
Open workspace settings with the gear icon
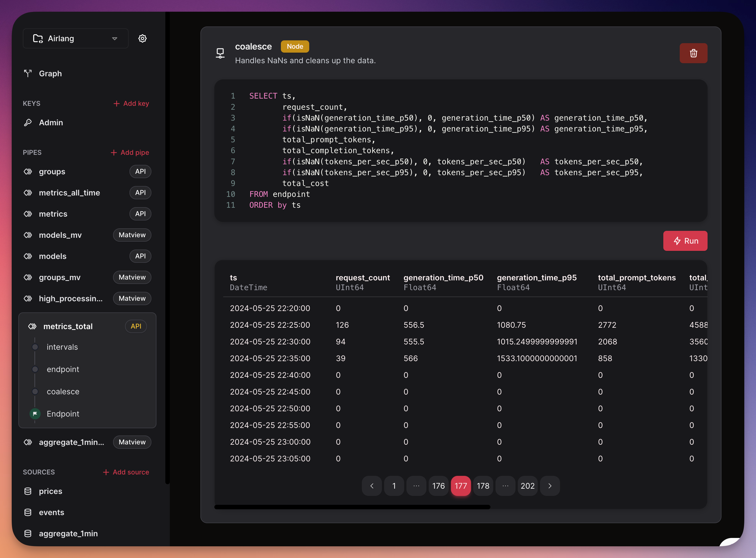(143, 38)
